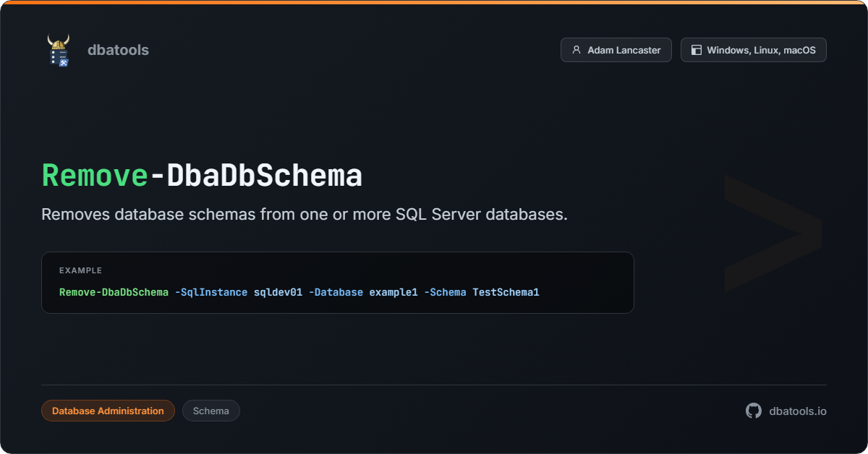This screenshot has height=454, width=868.
Task: Click the EXAMPLE label in code box
Action: coord(80,270)
